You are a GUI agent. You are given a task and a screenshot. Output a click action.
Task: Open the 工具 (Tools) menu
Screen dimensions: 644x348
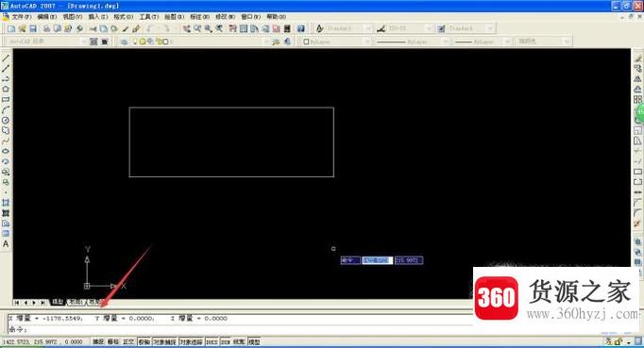tap(148, 17)
